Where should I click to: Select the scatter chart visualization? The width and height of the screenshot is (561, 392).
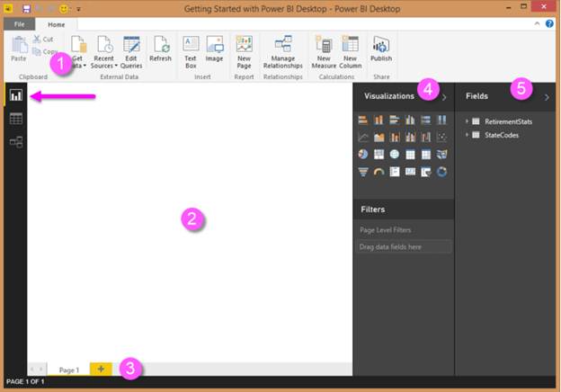[441, 137]
